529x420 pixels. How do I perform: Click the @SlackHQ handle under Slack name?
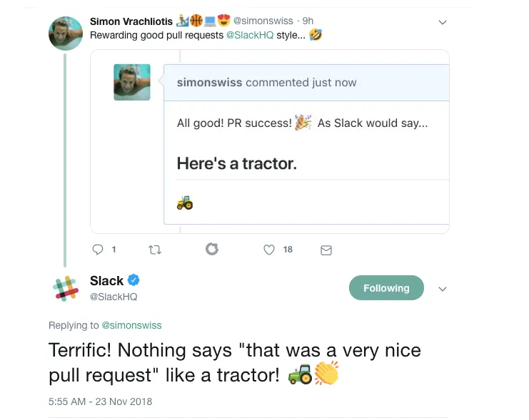(114, 297)
